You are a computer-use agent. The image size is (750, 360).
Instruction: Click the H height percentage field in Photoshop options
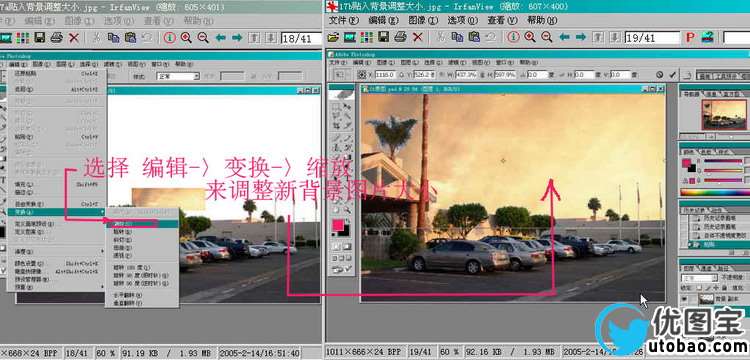[506, 75]
